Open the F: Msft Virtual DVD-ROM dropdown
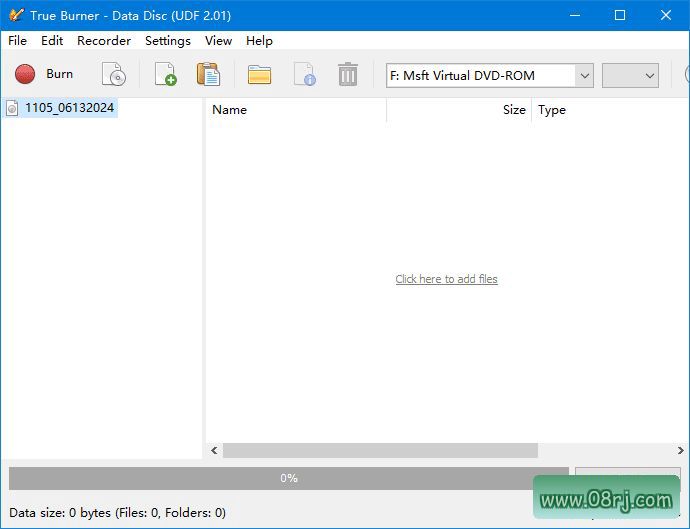This screenshot has height=529, width=690. click(489, 75)
